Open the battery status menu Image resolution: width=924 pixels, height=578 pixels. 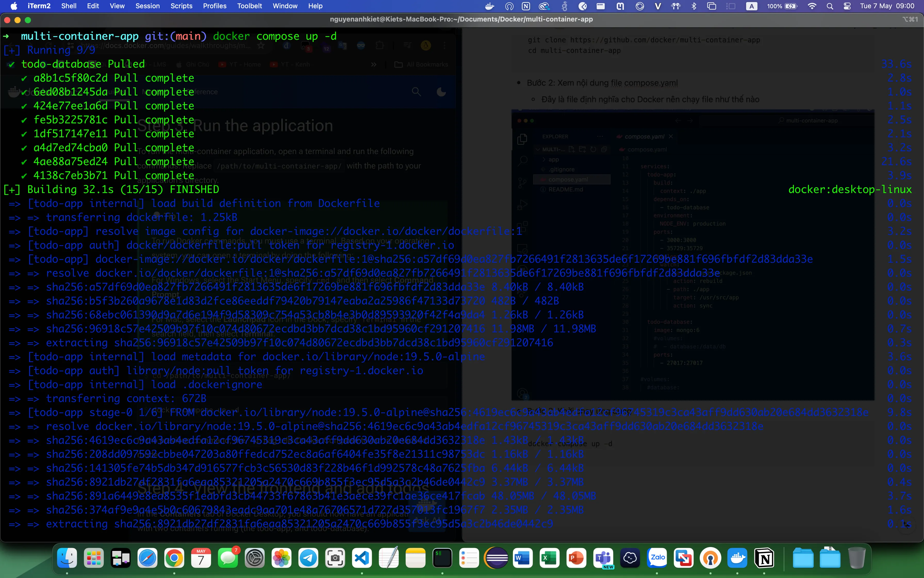782,6
